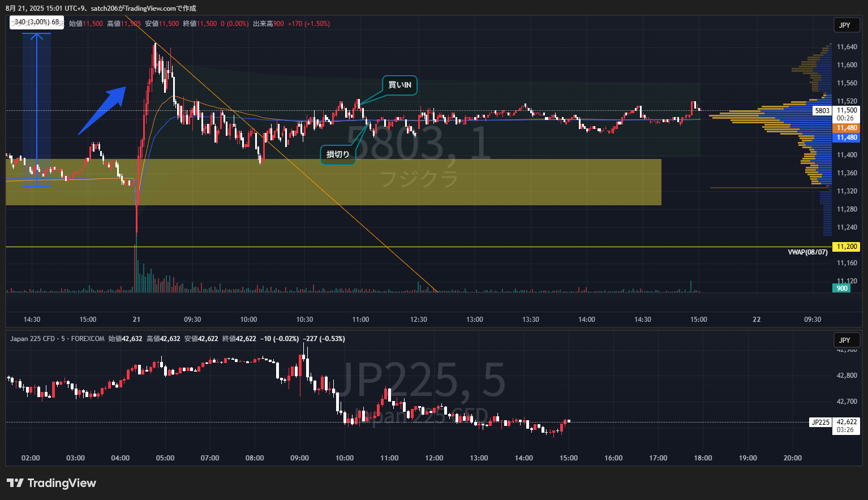This screenshot has width=868, height=500.
Task: Click the 高値 11,505 high value
Action: tap(124, 24)
